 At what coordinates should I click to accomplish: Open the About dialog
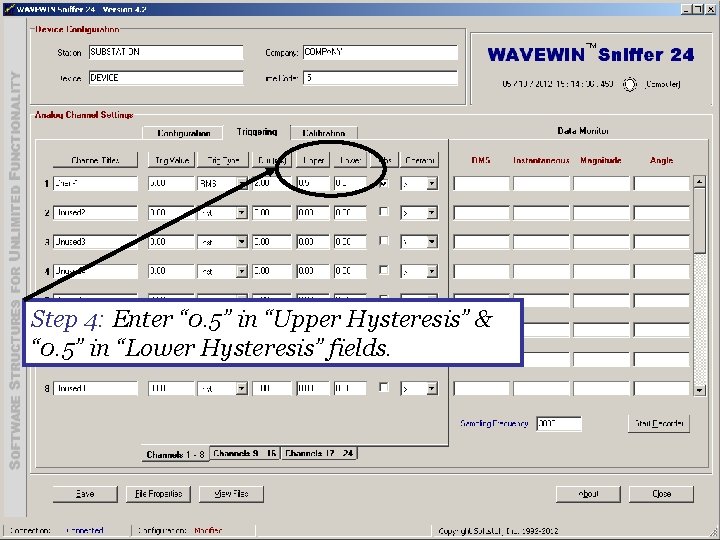[588, 494]
